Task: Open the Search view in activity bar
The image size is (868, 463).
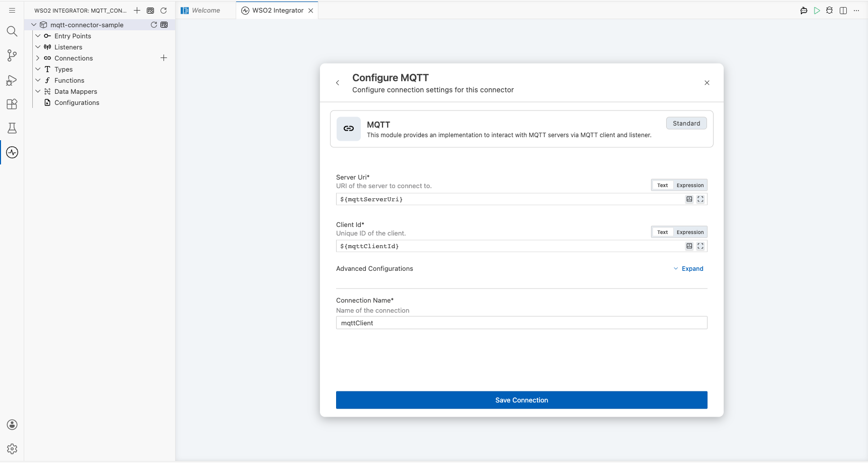Action: pos(12,31)
